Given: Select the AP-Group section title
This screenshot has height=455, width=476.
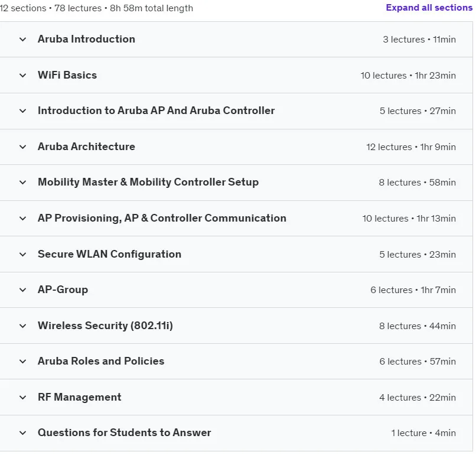Looking at the screenshot, I should [x=63, y=290].
